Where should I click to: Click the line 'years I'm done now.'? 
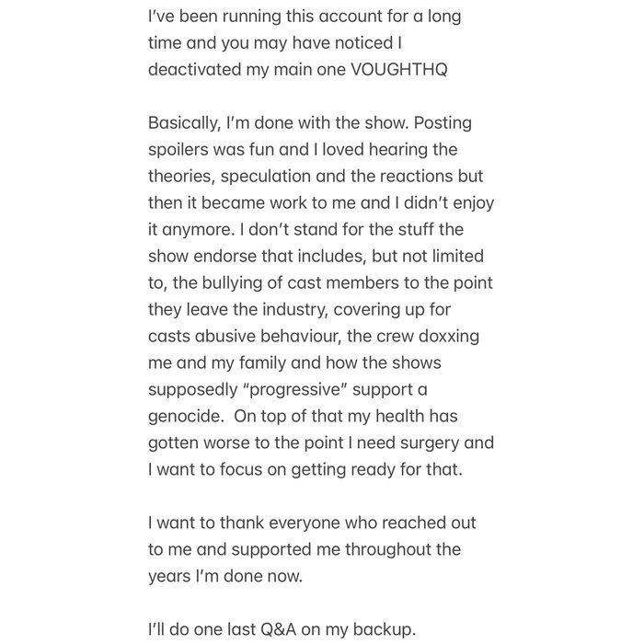pyautogui.click(x=225, y=576)
